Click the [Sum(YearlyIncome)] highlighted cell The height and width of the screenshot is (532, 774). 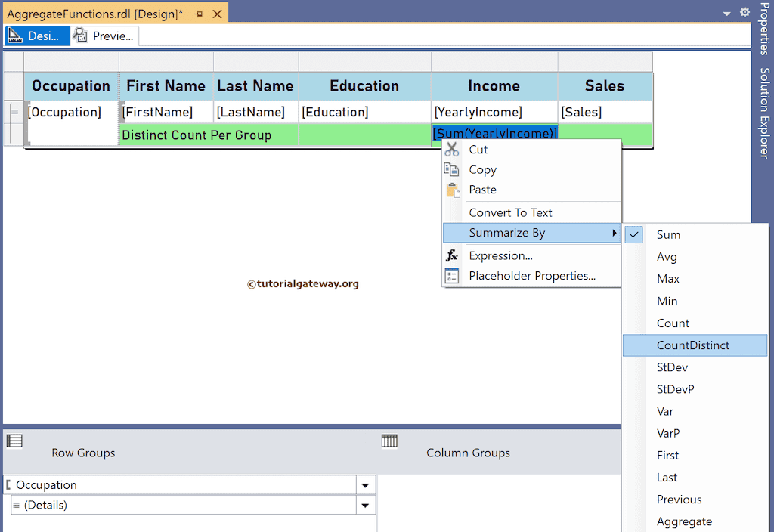495,132
